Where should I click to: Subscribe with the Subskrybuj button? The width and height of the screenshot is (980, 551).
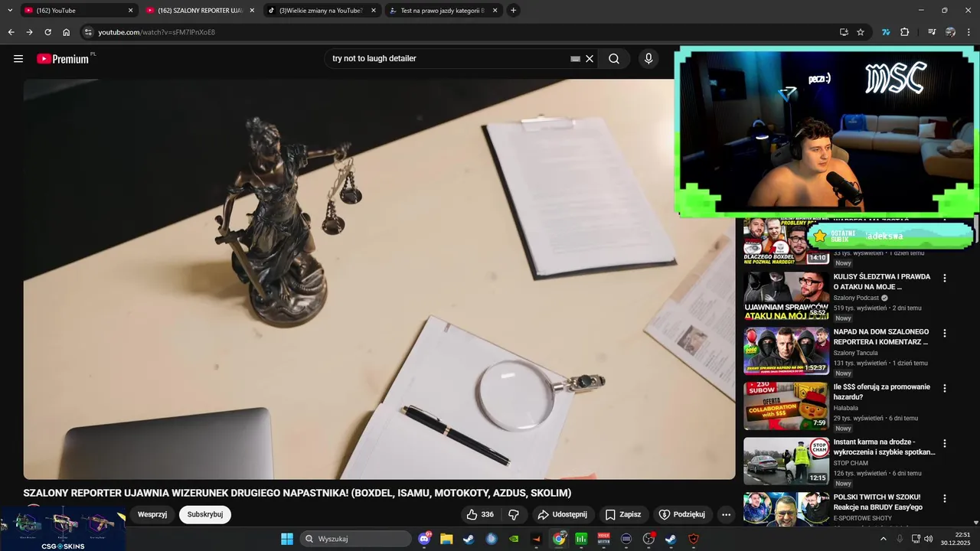(x=205, y=515)
